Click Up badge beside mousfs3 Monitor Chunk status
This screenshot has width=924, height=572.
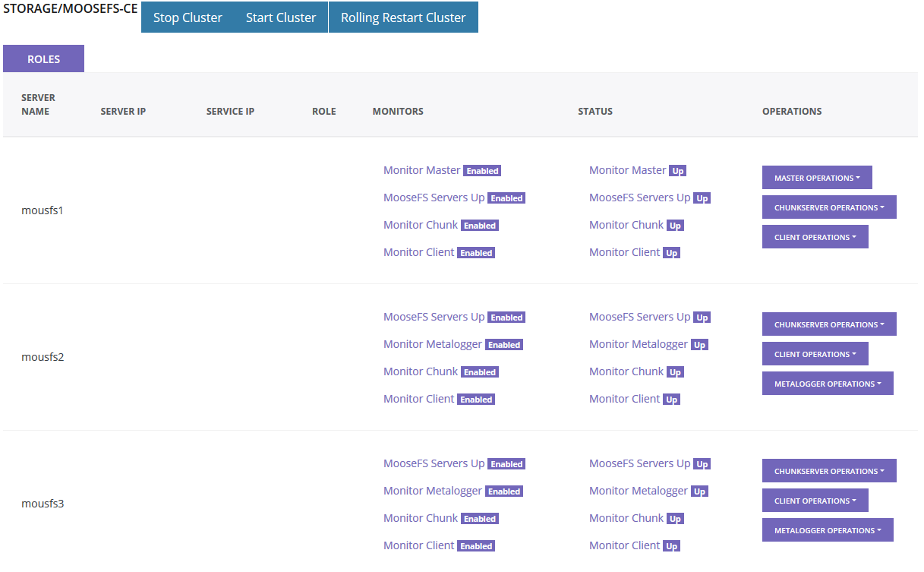point(676,519)
